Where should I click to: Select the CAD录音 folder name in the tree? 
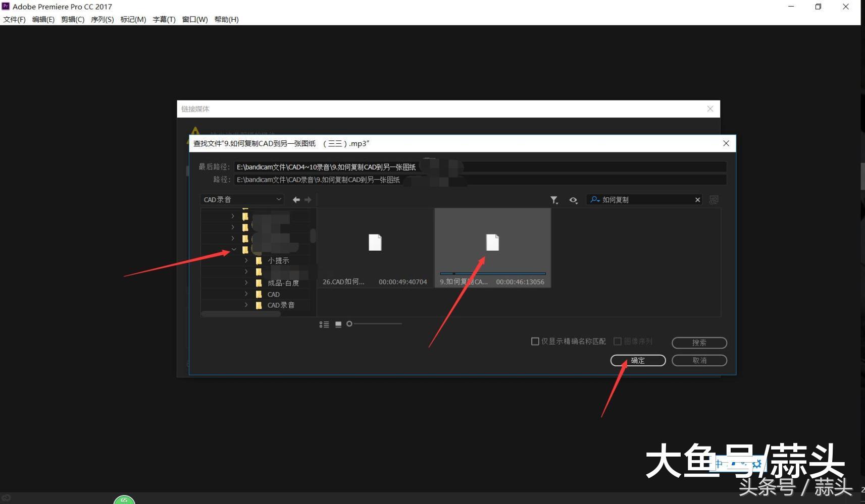click(x=281, y=305)
